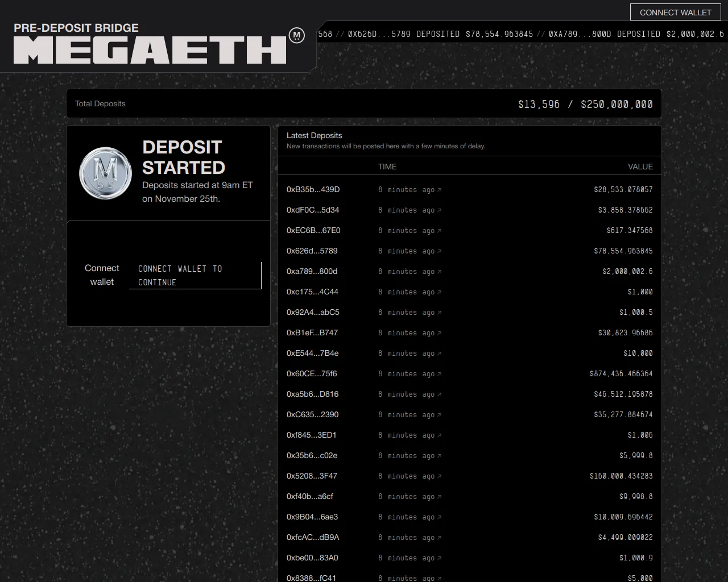Open the transaction link arrow for 0xC635...2390
The image size is (728, 582).
point(439,415)
